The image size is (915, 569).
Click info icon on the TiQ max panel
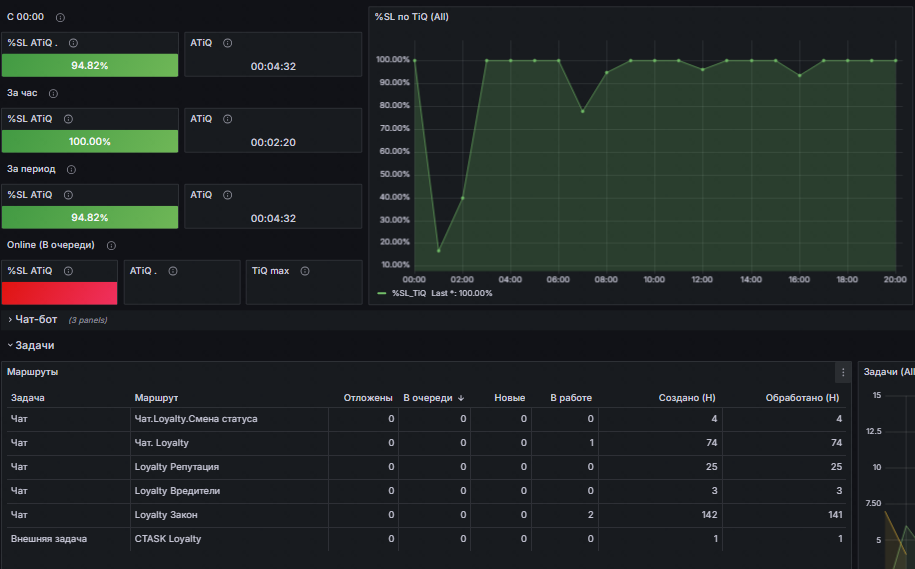(305, 271)
